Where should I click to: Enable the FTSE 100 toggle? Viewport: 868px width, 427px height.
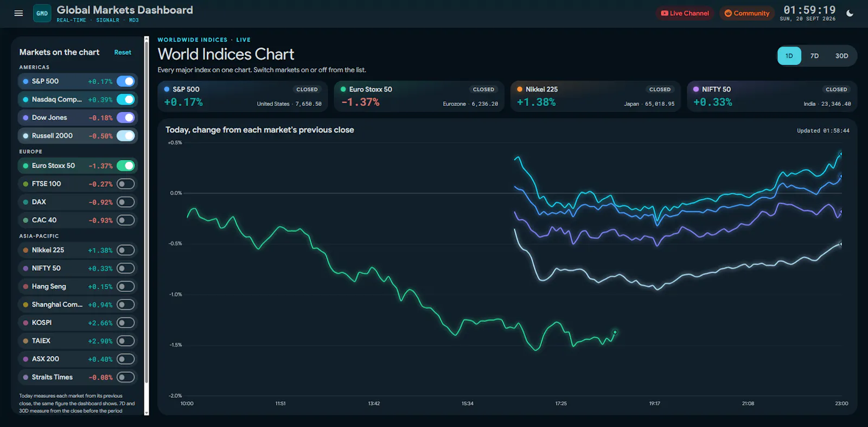point(126,184)
